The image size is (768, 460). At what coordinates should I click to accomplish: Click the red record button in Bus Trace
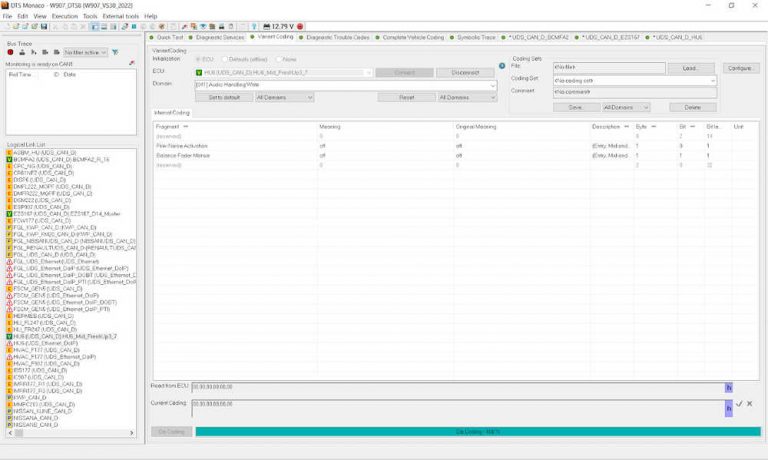10,51
